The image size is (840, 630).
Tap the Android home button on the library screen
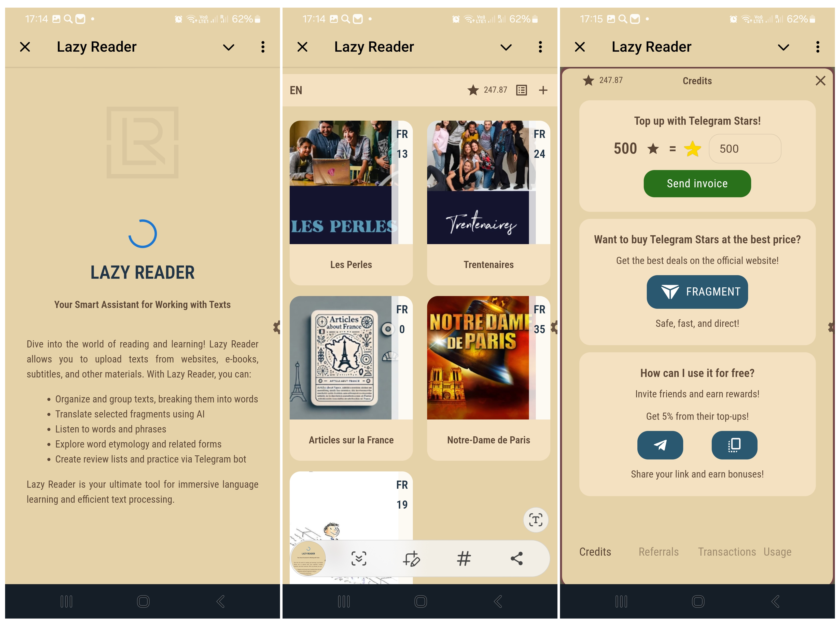[x=420, y=601]
